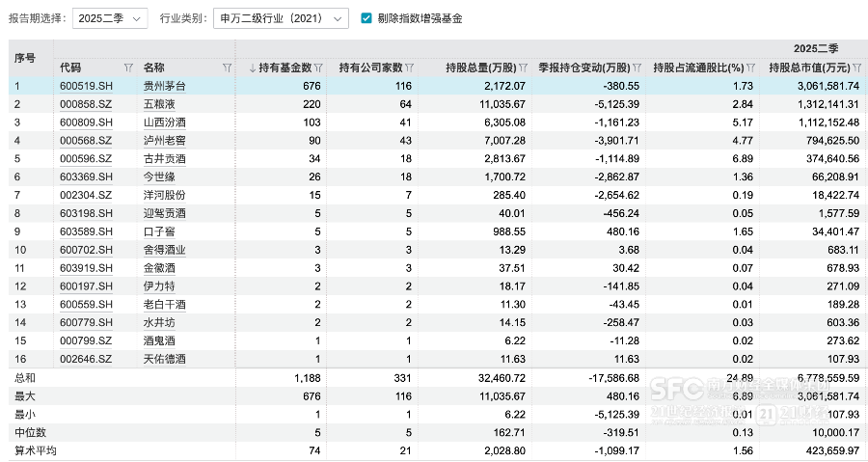Image resolution: width=868 pixels, height=462 pixels.
Task: Open stock code 000596.SZ link
Action: [x=86, y=159]
